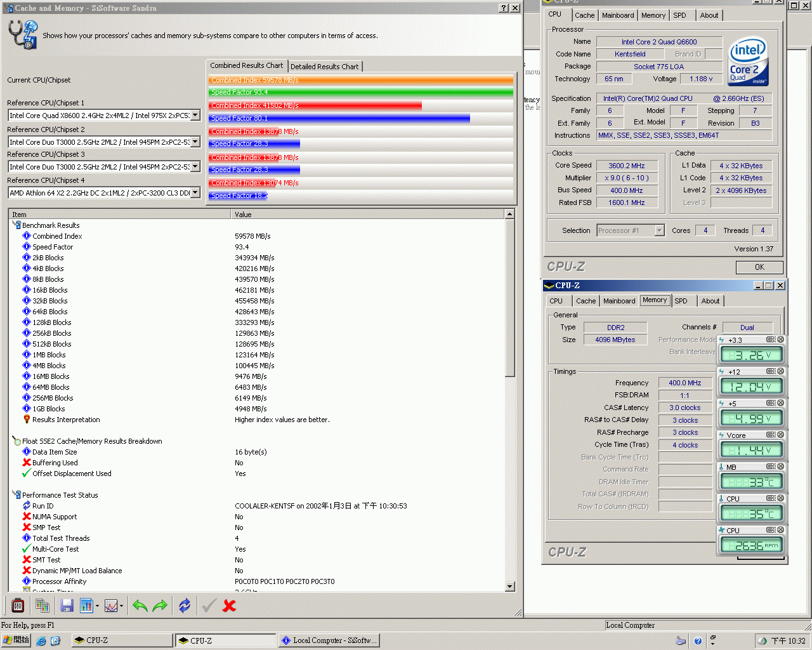Close the +5 voltage monitor widget
This screenshot has height=650, width=812.
click(x=781, y=403)
